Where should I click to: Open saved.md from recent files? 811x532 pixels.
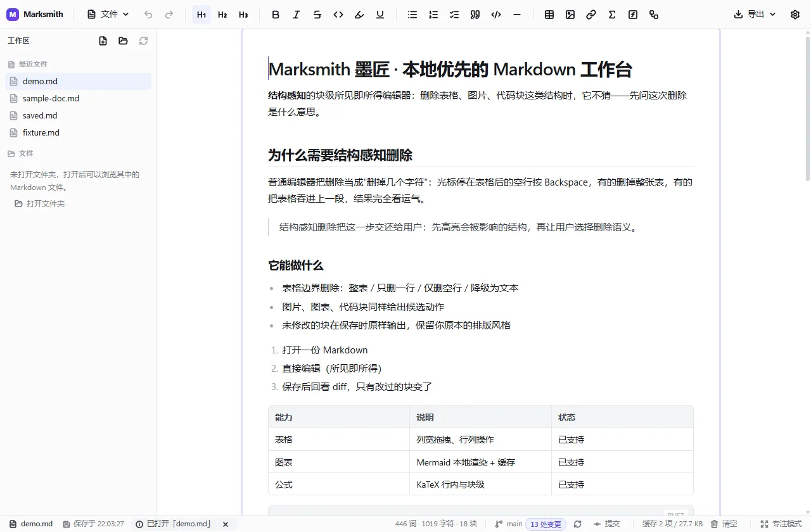click(79, 115)
